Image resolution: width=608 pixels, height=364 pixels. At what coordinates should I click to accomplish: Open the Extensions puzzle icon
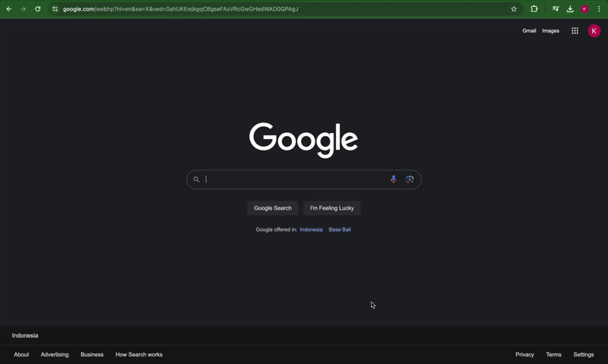(x=534, y=9)
